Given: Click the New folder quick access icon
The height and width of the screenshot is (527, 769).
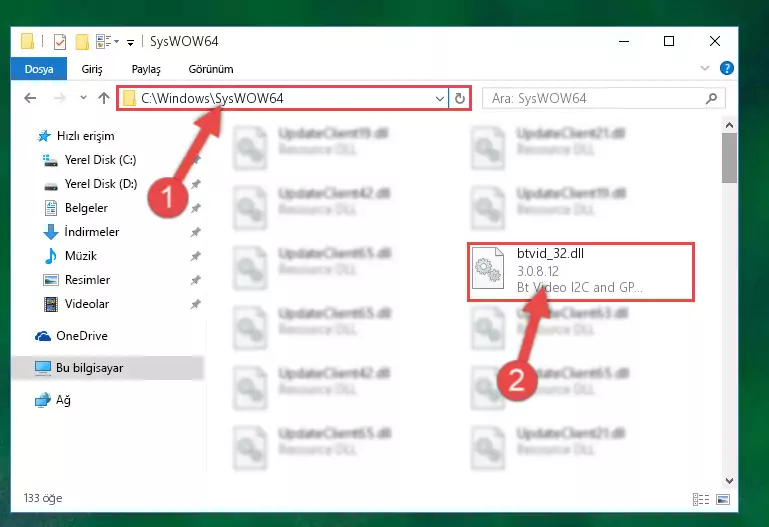Looking at the screenshot, I should tap(82, 42).
